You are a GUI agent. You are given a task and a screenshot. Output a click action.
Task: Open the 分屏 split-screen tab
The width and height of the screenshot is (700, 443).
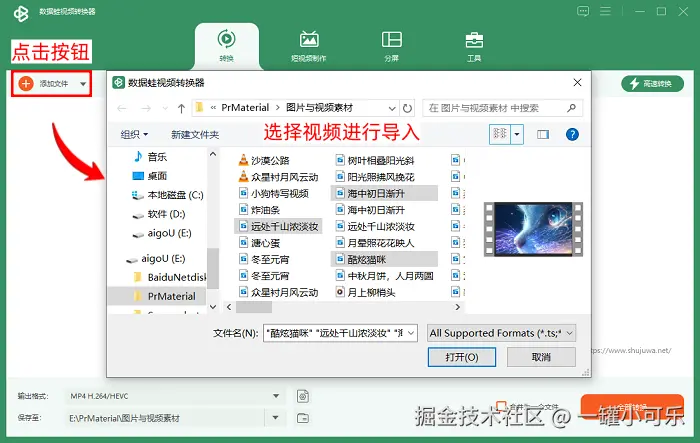click(x=392, y=46)
